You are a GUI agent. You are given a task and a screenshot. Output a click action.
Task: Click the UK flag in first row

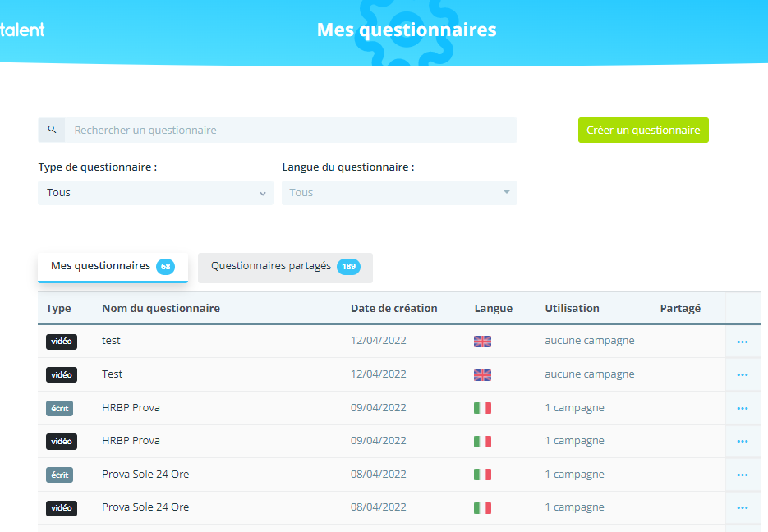coord(482,342)
